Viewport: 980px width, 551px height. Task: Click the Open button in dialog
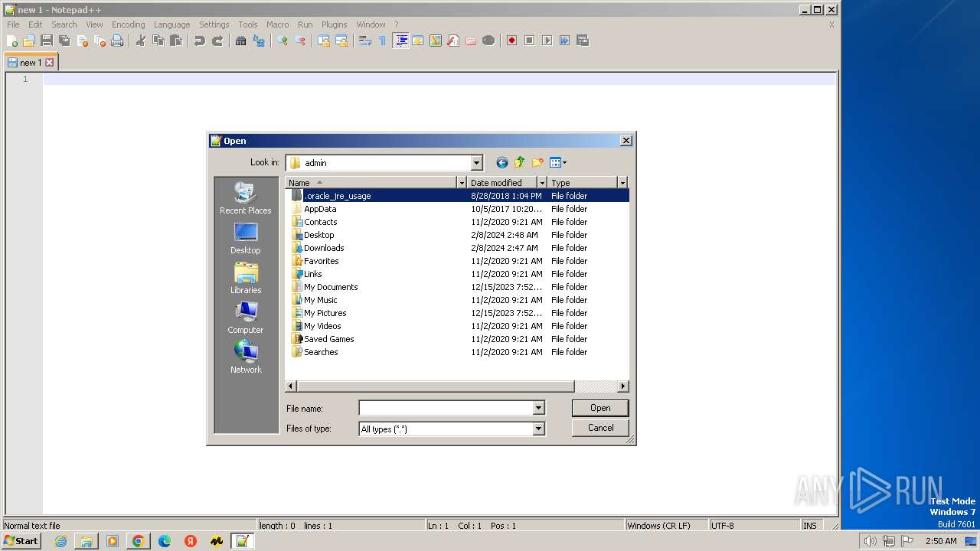[600, 408]
